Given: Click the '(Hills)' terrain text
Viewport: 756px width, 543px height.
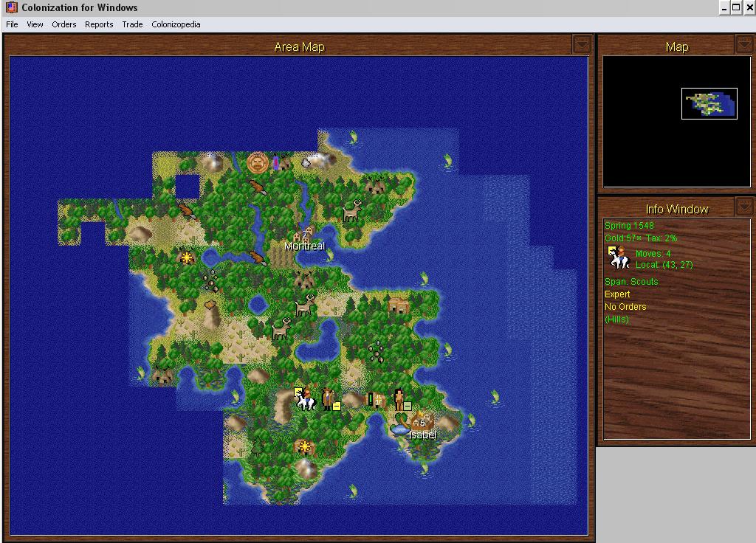Looking at the screenshot, I should click(x=616, y=319).
